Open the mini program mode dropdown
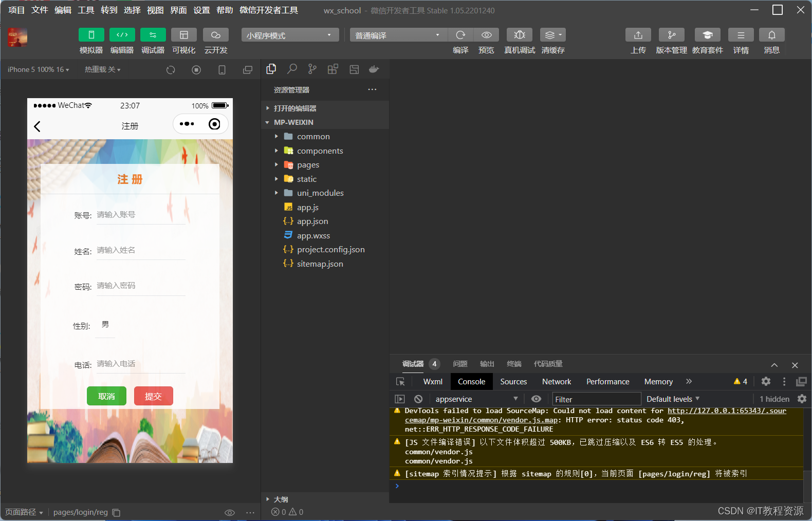 click(290, 35)
